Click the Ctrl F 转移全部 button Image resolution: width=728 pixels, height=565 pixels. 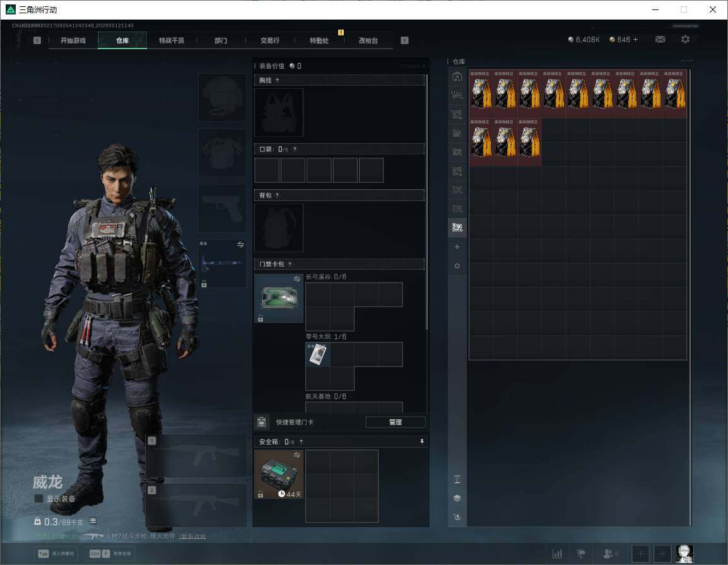coord(110,554)
